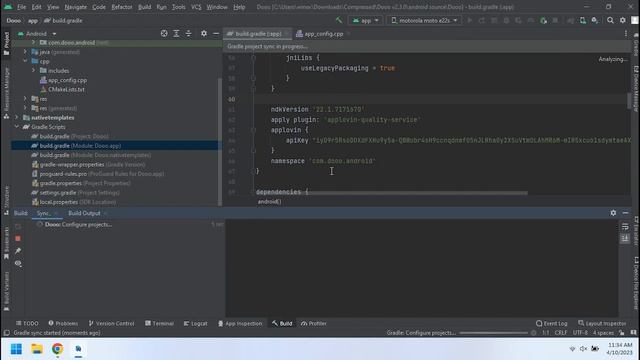Expand the java (generated) folder

(25, 52)
